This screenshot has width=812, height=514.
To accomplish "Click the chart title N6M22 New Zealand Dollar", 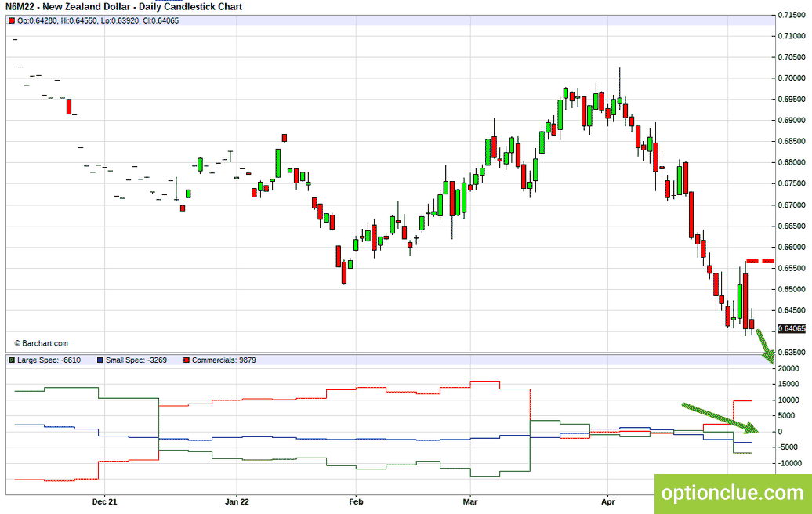I will [124, 7].
